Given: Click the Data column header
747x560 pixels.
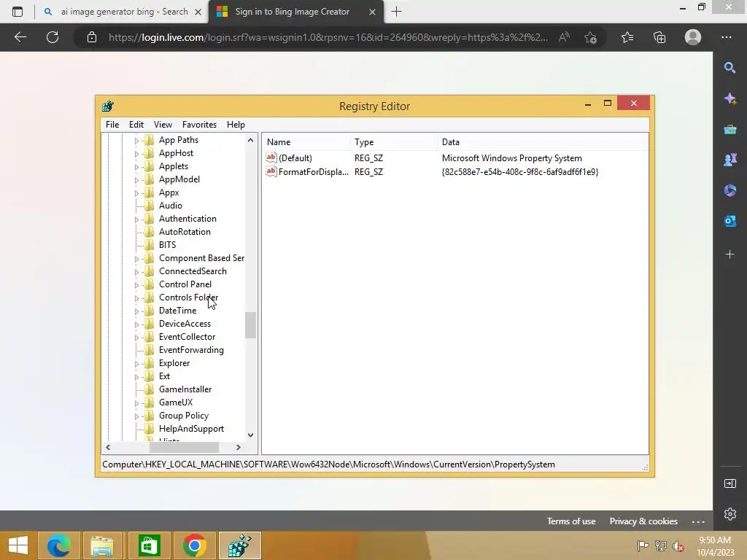Looking at the screenshot, I should 542,142.
